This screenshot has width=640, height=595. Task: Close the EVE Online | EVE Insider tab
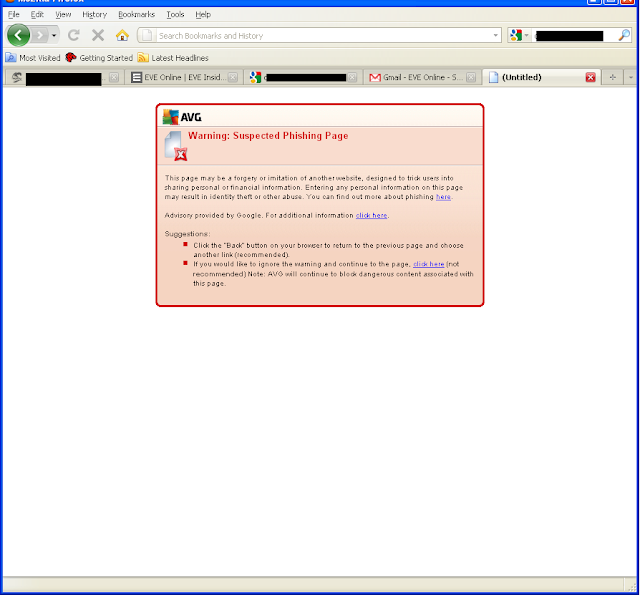[233, 77]
